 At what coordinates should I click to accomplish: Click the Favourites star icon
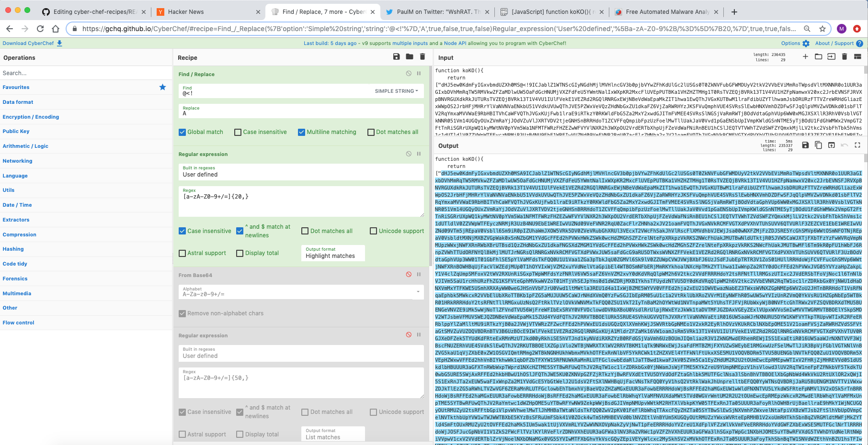(x=162, y=87)
